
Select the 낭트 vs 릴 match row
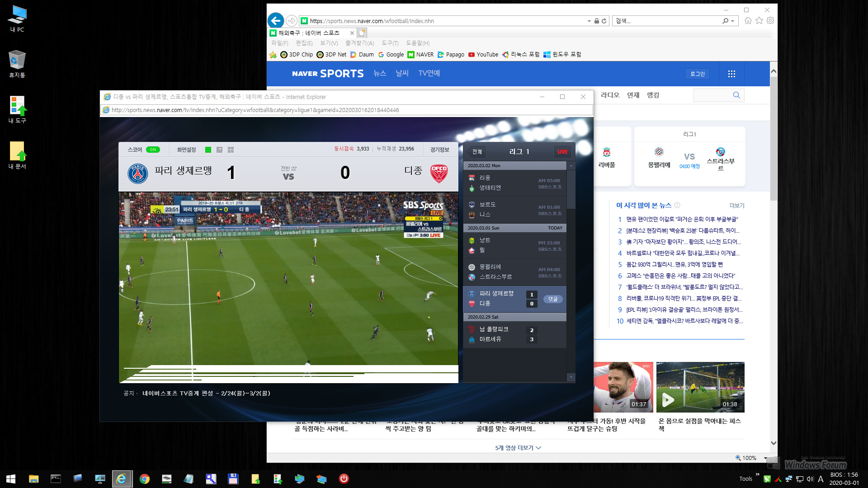[515, 245]
